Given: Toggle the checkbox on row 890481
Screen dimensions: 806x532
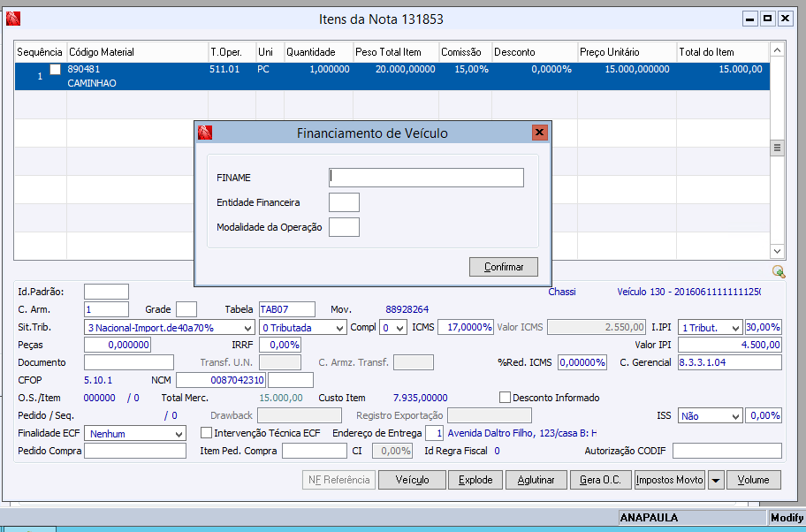Looking at the screenshot, I should (55, 70).
